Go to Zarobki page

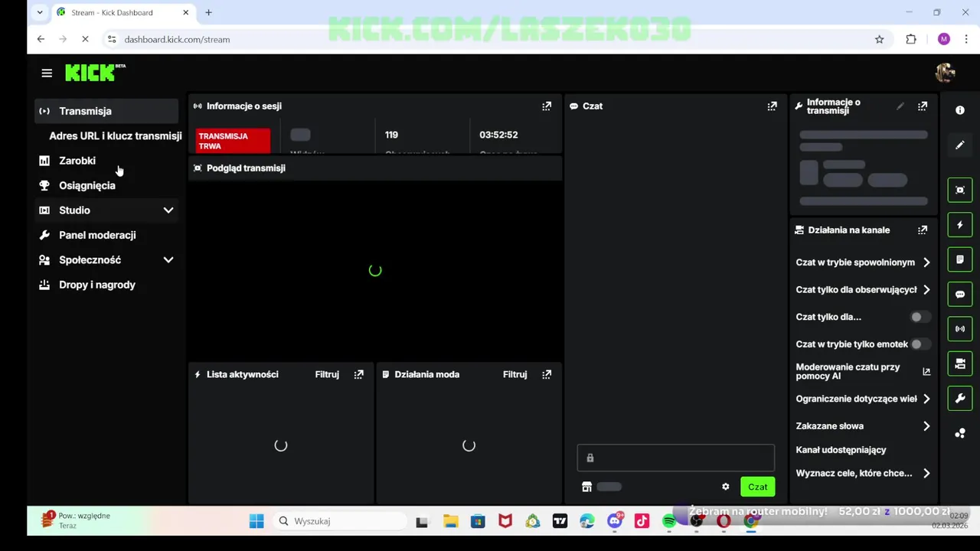(77, 161)
